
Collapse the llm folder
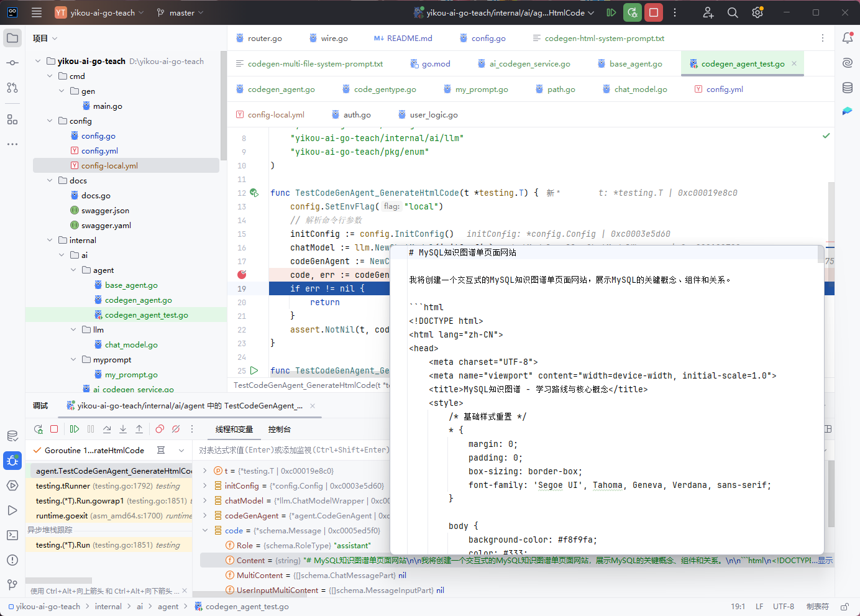click(73, 329)
